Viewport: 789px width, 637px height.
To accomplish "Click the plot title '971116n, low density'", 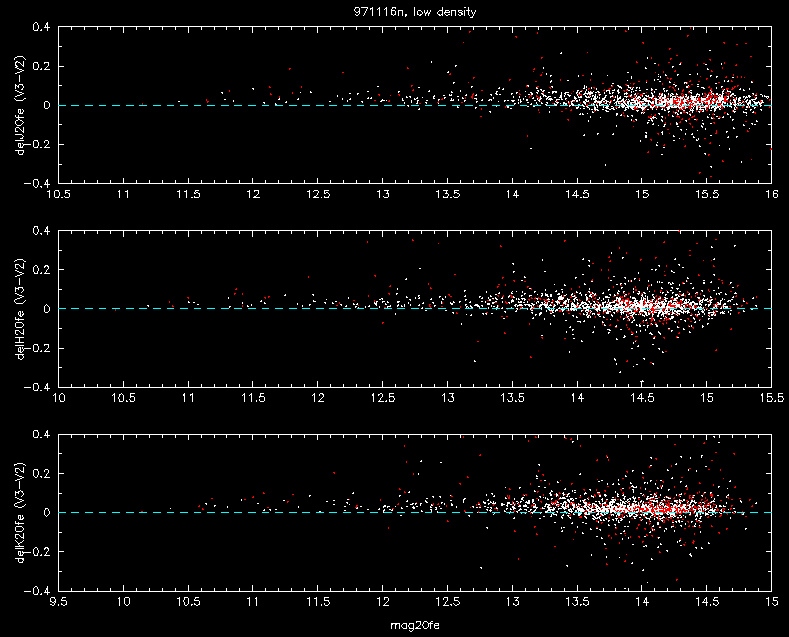I will point(415,12).
